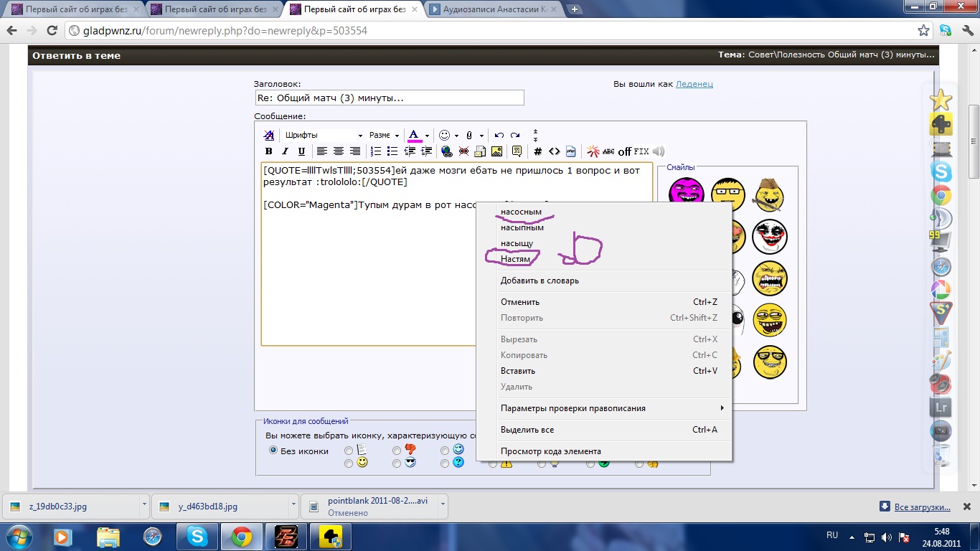Viewport: 980px width, 551px height.
Task: Click the 'Заголовок' title input field
Action: click(389, 98)
